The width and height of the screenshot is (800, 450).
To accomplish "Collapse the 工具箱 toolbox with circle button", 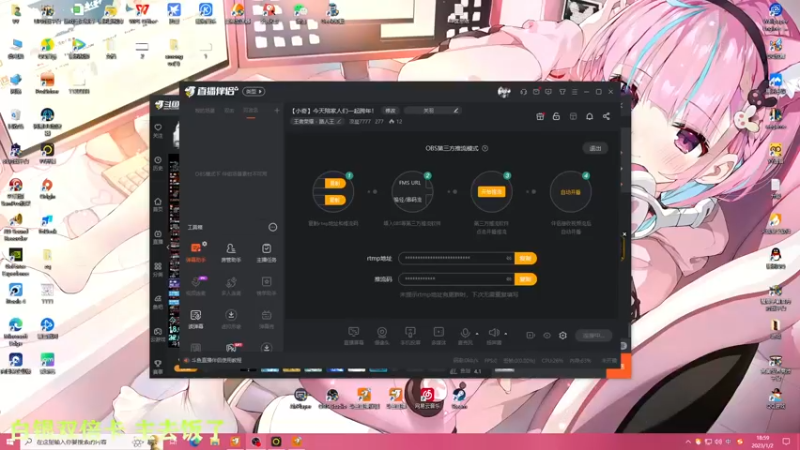I will tap(273, 227).
